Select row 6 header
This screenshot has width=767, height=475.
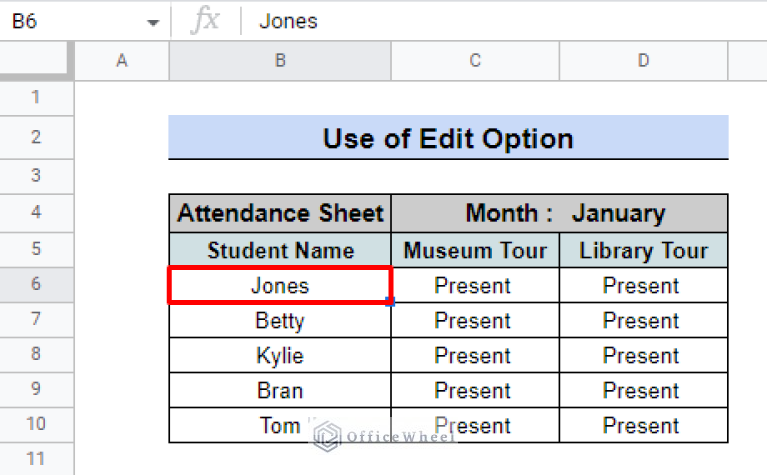pos(36,284)
